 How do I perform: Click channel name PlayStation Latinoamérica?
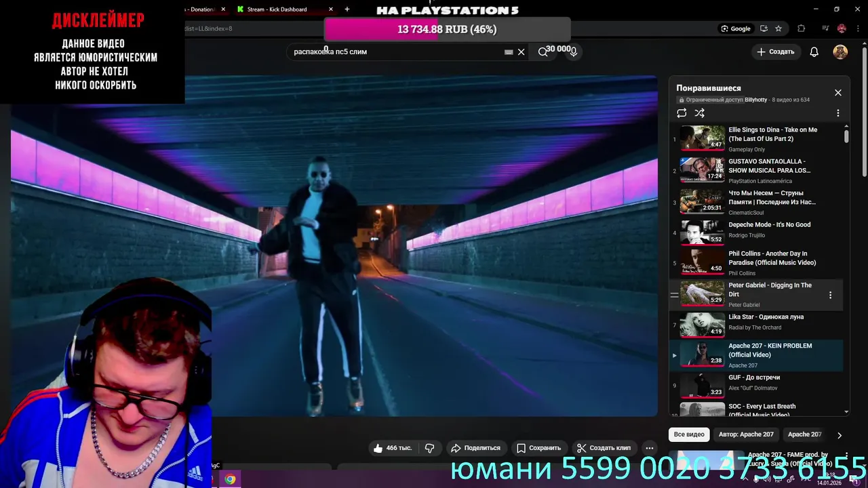click(x=760, y=181)
